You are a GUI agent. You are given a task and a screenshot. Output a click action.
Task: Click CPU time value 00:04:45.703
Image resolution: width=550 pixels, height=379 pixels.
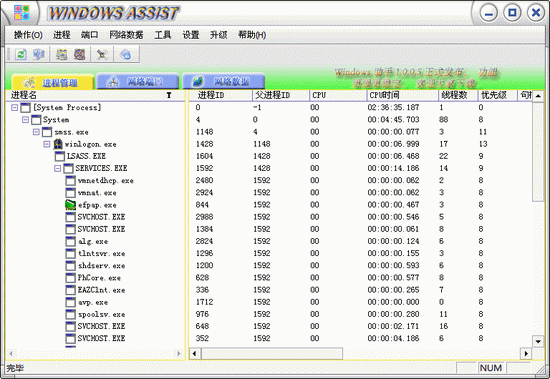click(x=393, y=120)
